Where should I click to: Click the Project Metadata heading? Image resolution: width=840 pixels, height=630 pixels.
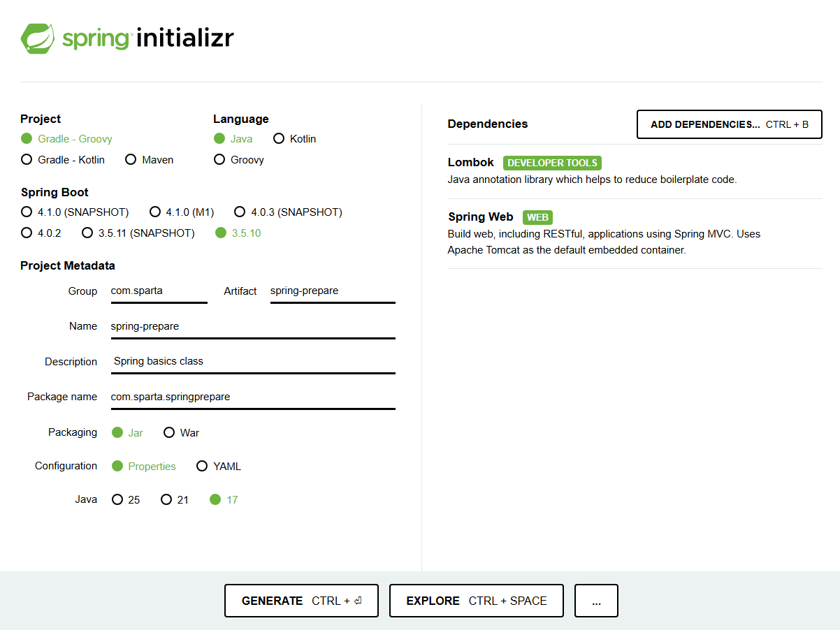(68, 265)
